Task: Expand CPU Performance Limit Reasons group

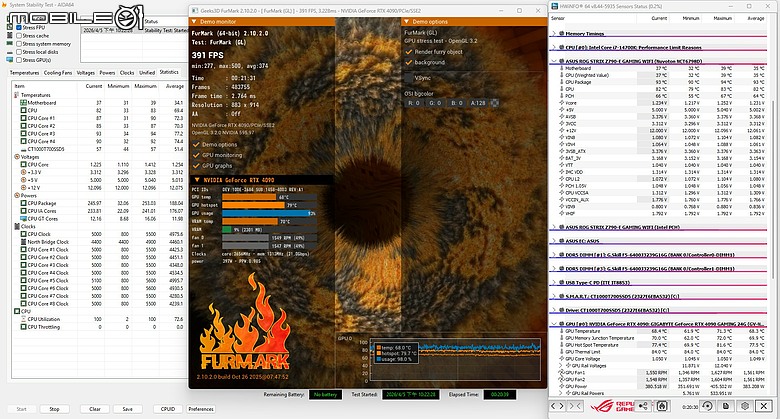Action: click(554, 48)
